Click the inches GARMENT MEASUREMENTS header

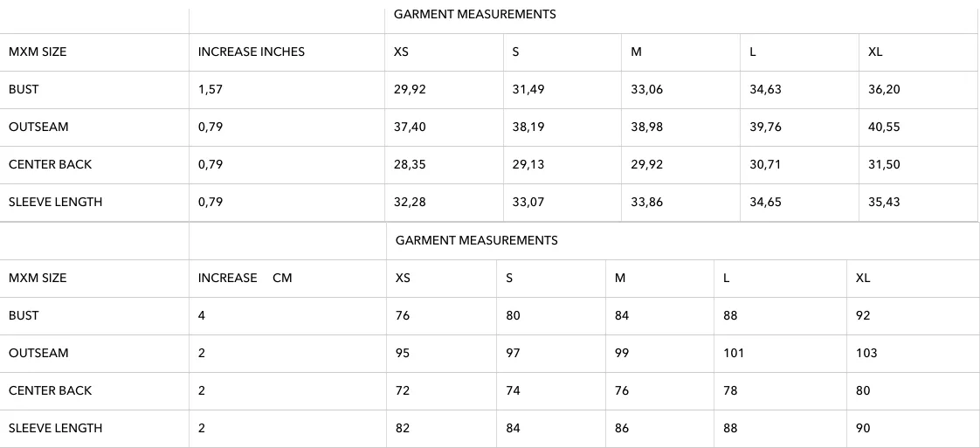point(474,14)
